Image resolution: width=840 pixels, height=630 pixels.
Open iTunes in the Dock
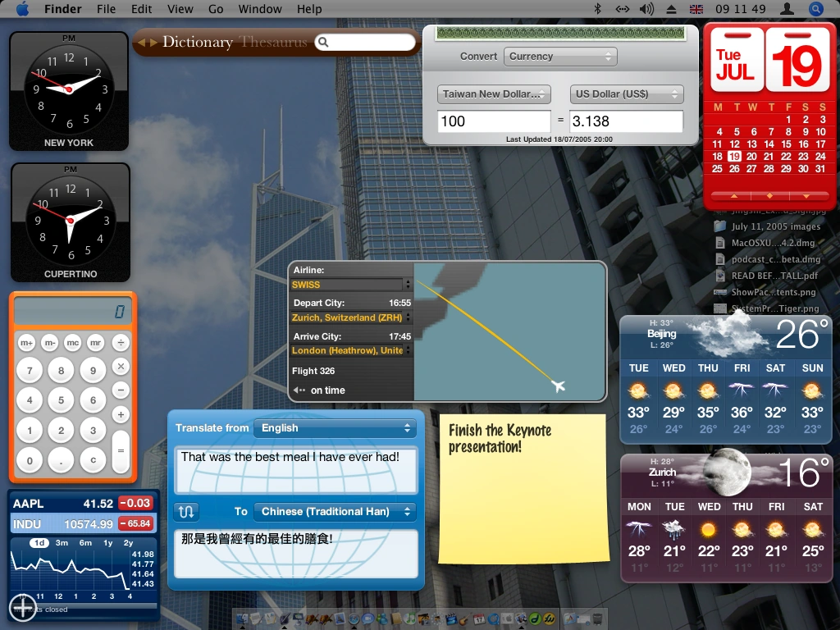pyautogui.click(x=410, y=619)
